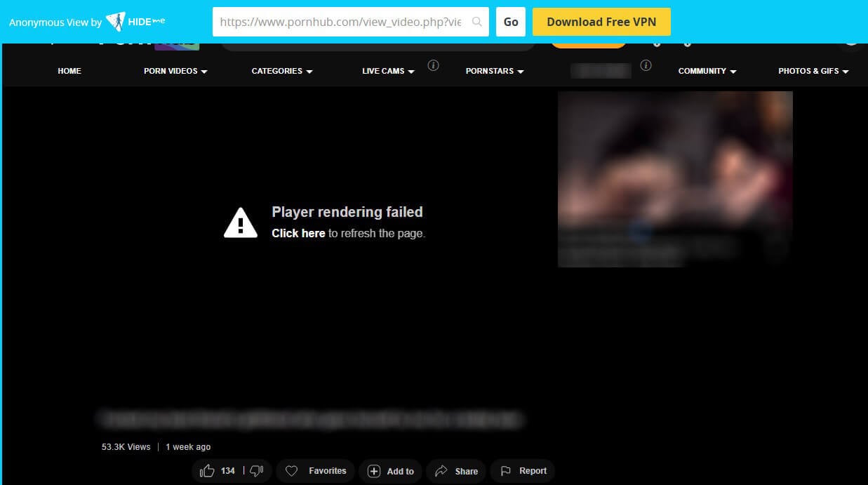Viewport: 868px width, 485px height.
Task: Open the Home menu item
Action: click(69, 71)
